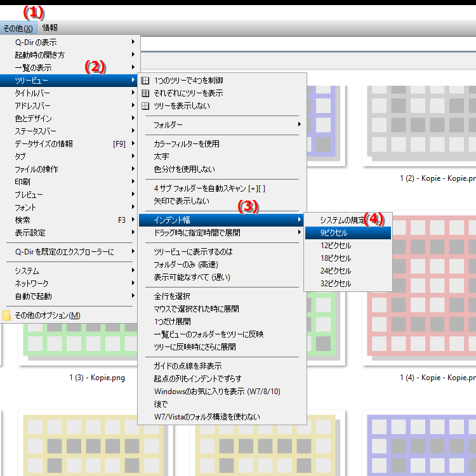The image size is (476, 476).
Task: Open the 検索 F3 menu entry
Action: tap(69, 220)
